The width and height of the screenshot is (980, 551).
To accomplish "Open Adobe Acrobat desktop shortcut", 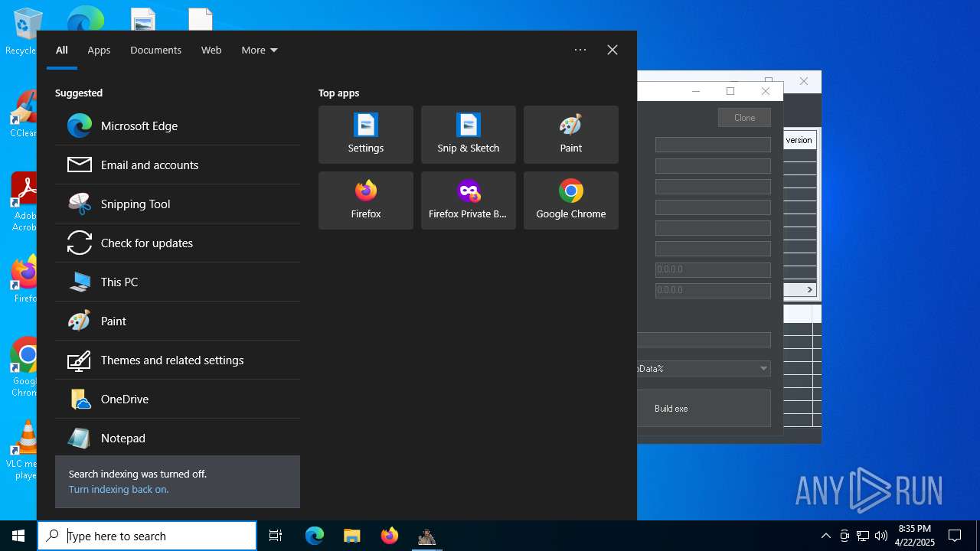I will tap(24, 202).
